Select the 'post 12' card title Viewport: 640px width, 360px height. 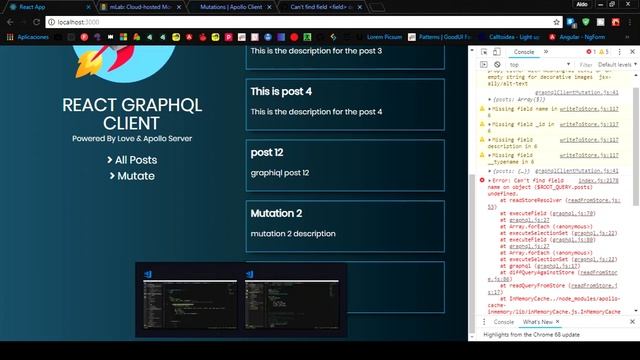point(267,153)
